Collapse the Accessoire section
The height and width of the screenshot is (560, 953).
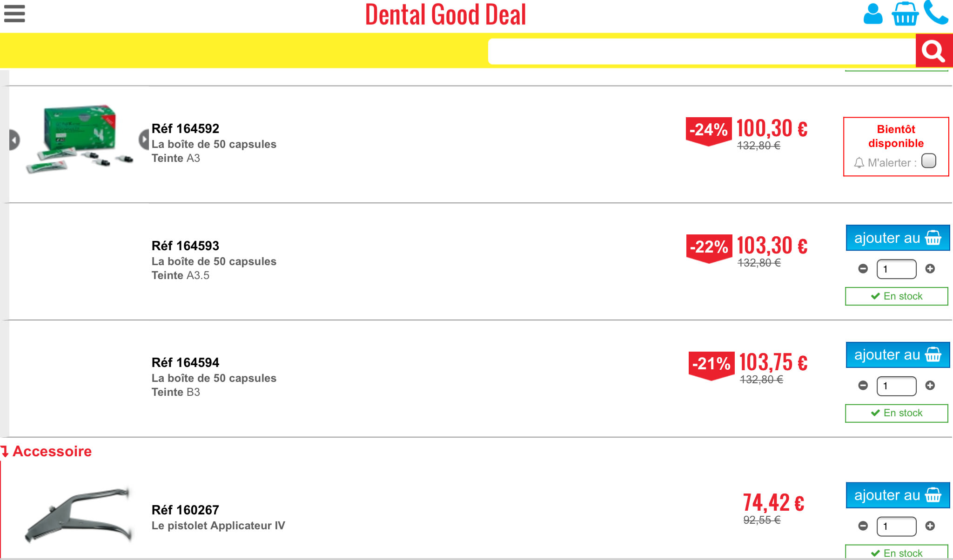[47, 451]
